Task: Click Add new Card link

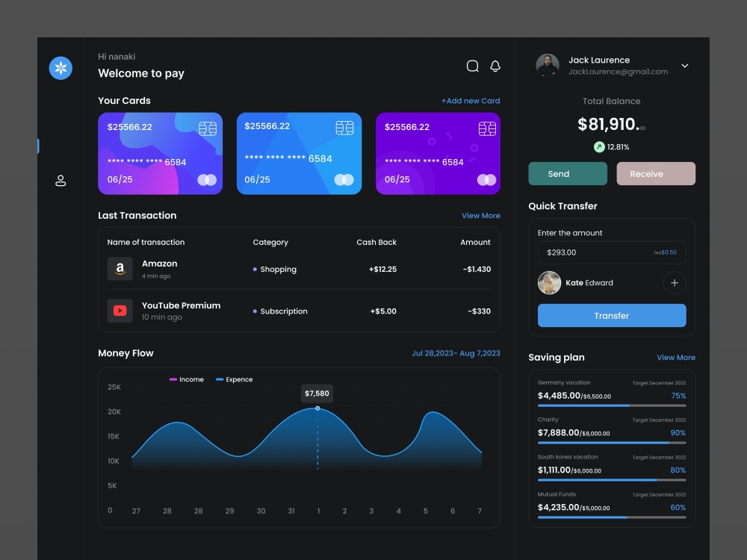Action: pos(471,101)
